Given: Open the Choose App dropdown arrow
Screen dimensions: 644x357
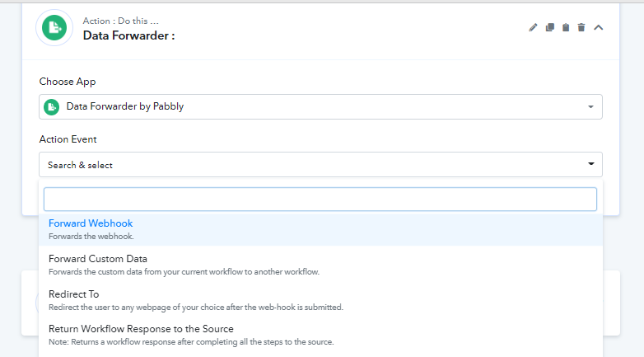Looking at the screenshot, I should (x=590, y=107).
